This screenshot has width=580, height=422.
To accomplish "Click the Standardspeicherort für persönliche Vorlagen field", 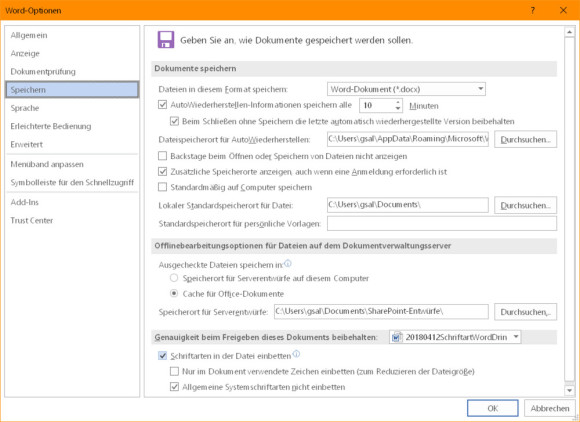I will [442, 223].
